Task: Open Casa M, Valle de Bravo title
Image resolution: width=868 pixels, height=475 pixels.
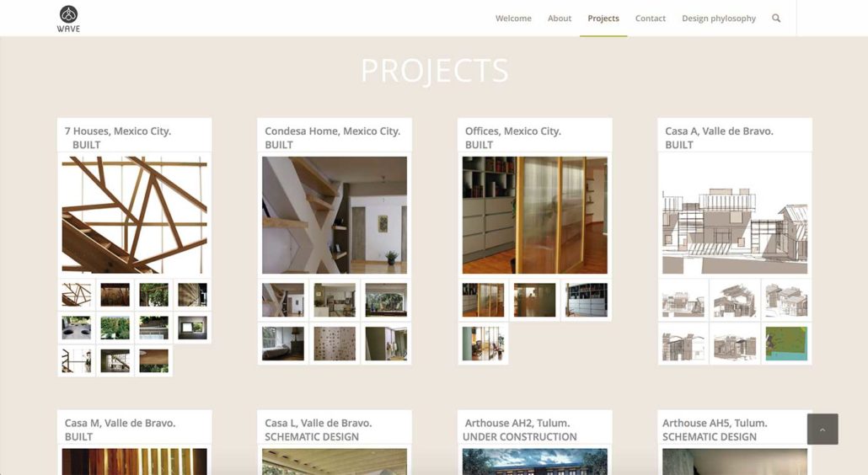Action: coord(120,423)
